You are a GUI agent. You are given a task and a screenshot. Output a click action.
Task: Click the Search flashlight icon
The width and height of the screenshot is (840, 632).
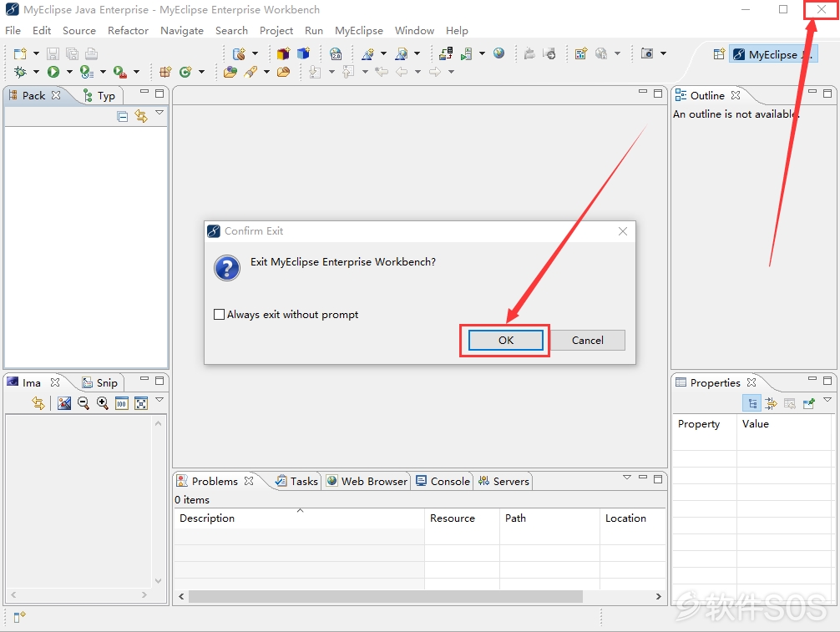click(250, 72)
